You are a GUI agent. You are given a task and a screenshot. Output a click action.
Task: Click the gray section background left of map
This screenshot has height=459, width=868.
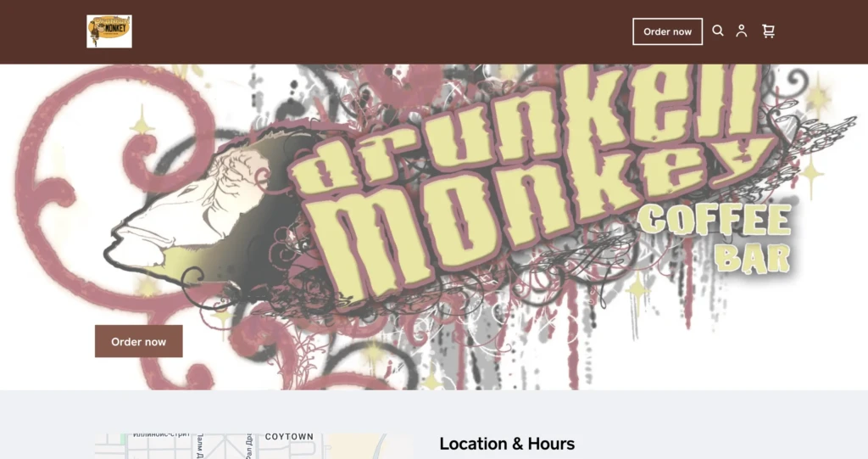[x=47, y=427]
